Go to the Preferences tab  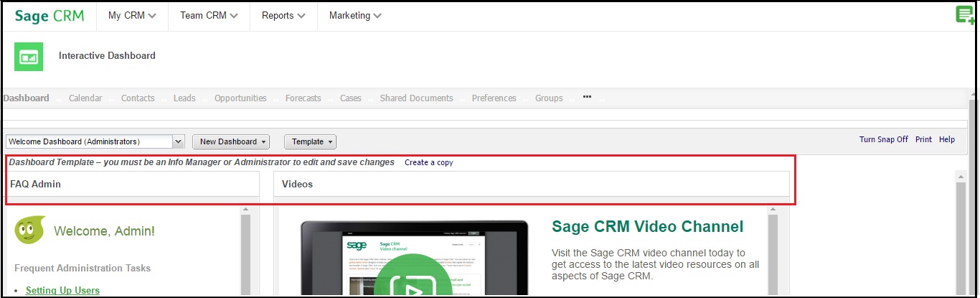(x=494, y=98)
